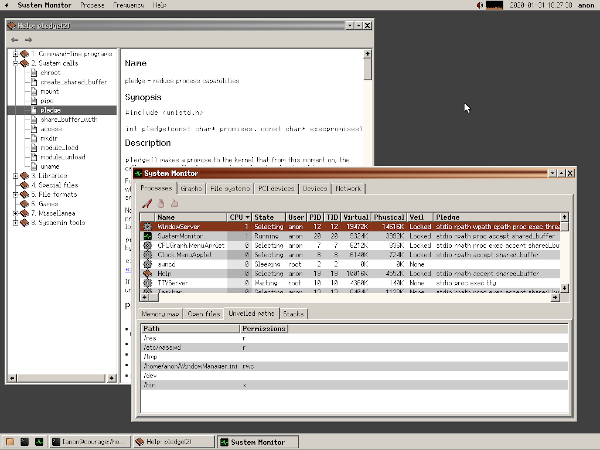The image size is (600, 450).
Task: Click the pipe document icon
Action: click(x=34, y=101)
